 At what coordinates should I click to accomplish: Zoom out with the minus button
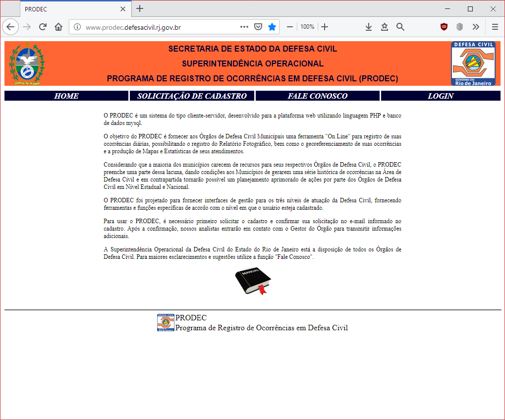(x=290, y=27)
